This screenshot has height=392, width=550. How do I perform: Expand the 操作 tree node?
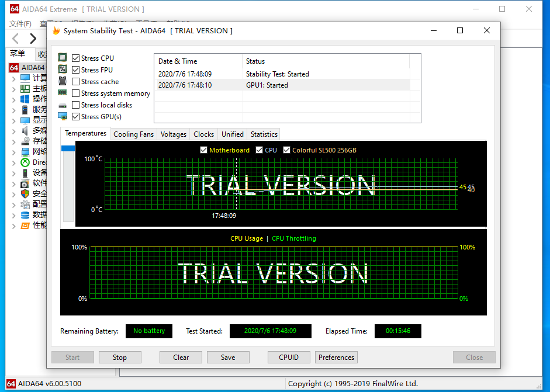point(13,99)
